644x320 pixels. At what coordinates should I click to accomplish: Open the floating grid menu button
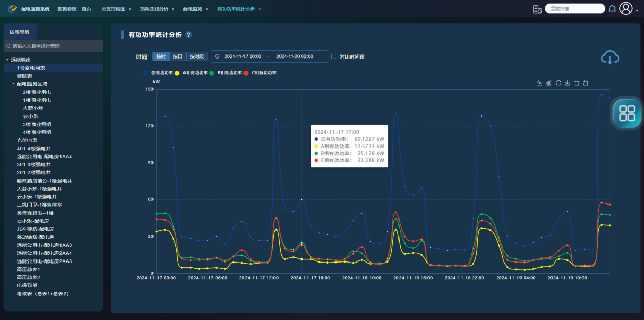point(627,113)
